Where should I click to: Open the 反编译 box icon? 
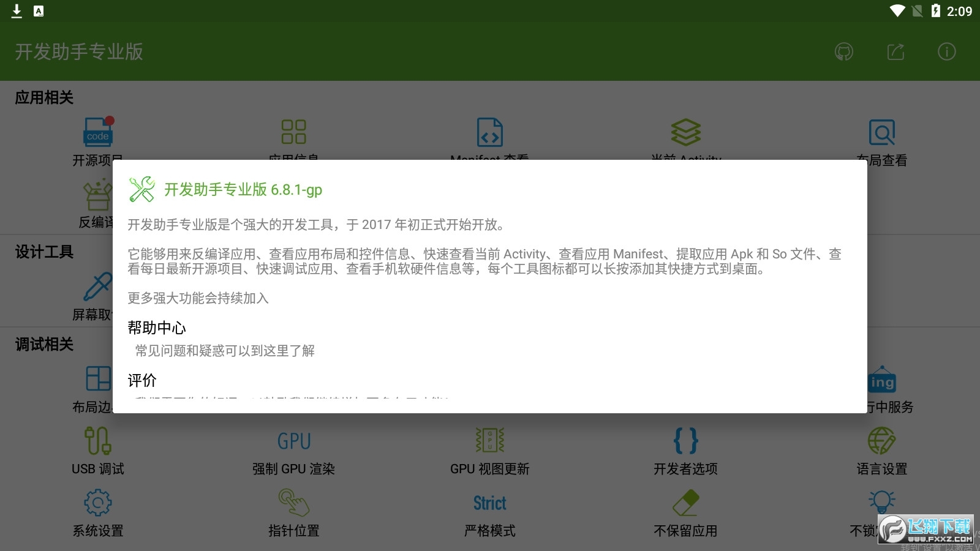tap(98, 194)
